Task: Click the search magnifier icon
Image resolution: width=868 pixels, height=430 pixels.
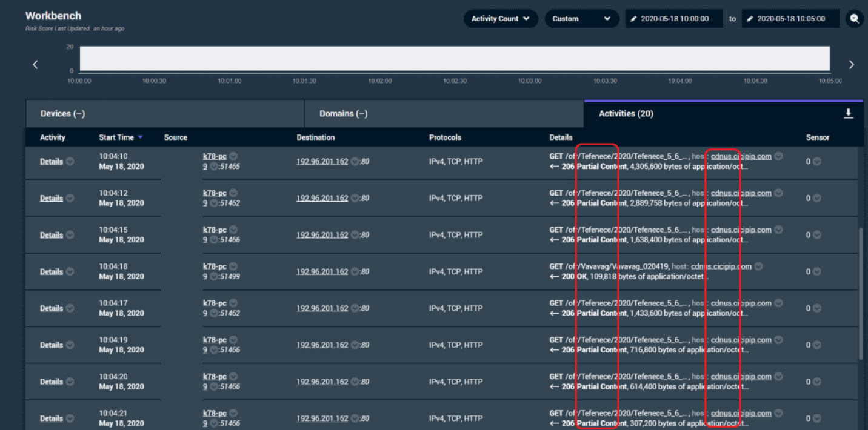Action: (x=854, y=19)
